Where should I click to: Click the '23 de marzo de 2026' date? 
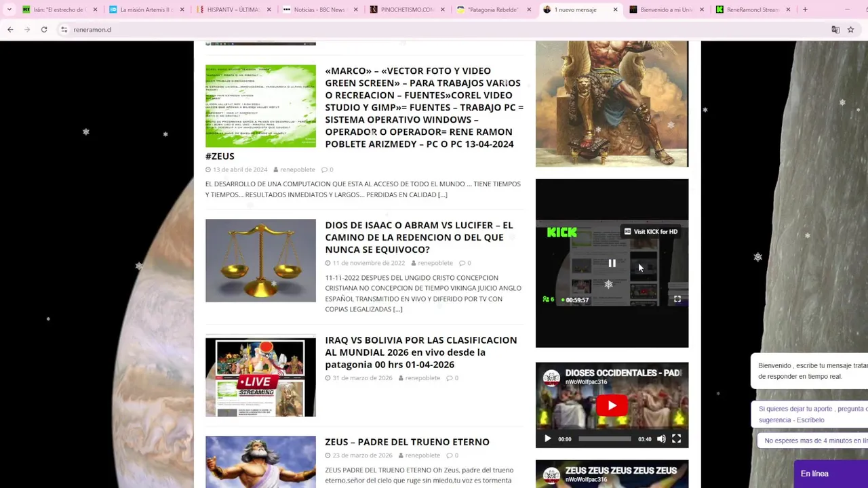[362, 455]
